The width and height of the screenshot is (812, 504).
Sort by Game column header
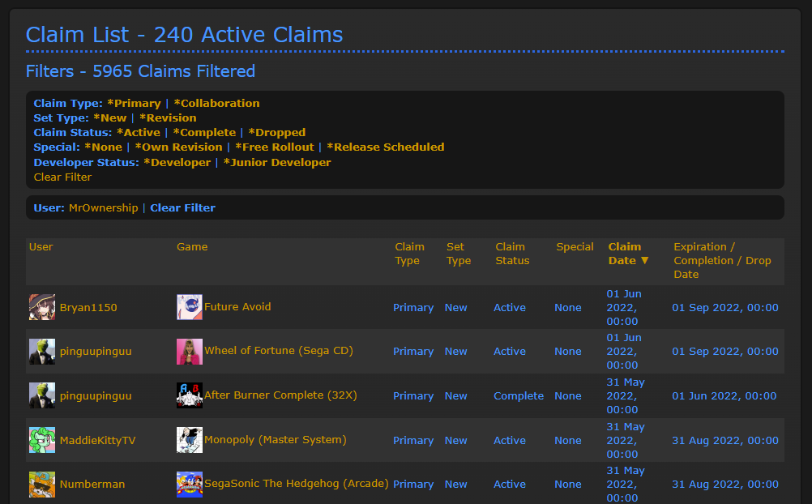point(192,246)
